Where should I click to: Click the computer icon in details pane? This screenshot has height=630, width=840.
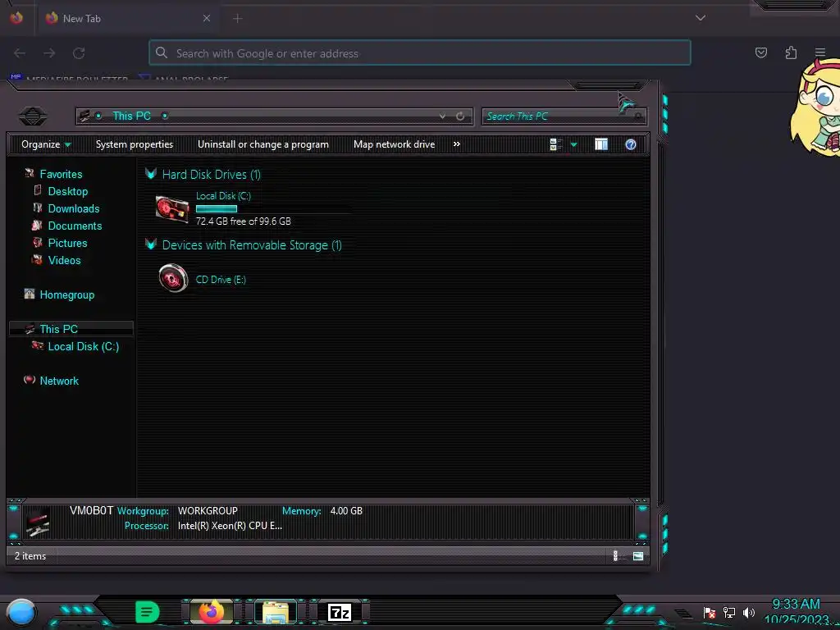pos(38,523)
